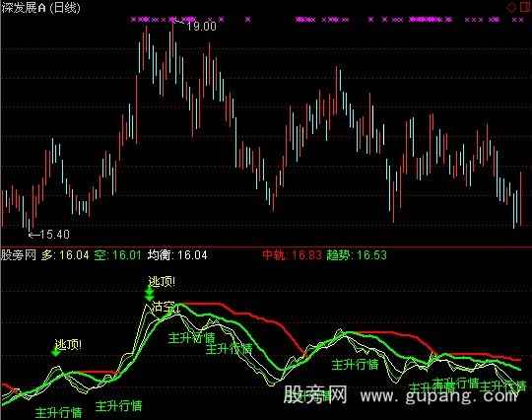Click the red diamond icon at chart corner
Image resolution: width=532 pixels, height=420 pixels.
[511, 8]
